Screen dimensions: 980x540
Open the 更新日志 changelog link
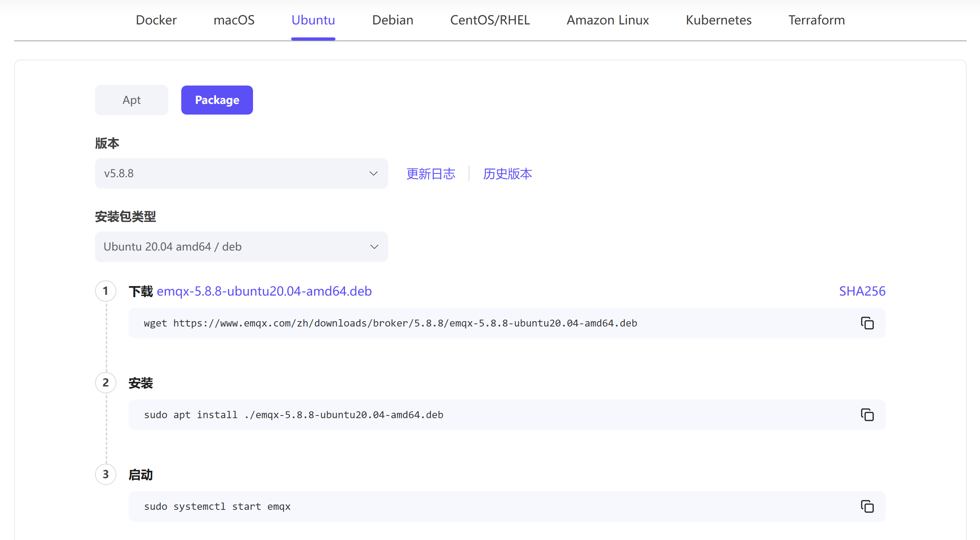tap(430, 174)
